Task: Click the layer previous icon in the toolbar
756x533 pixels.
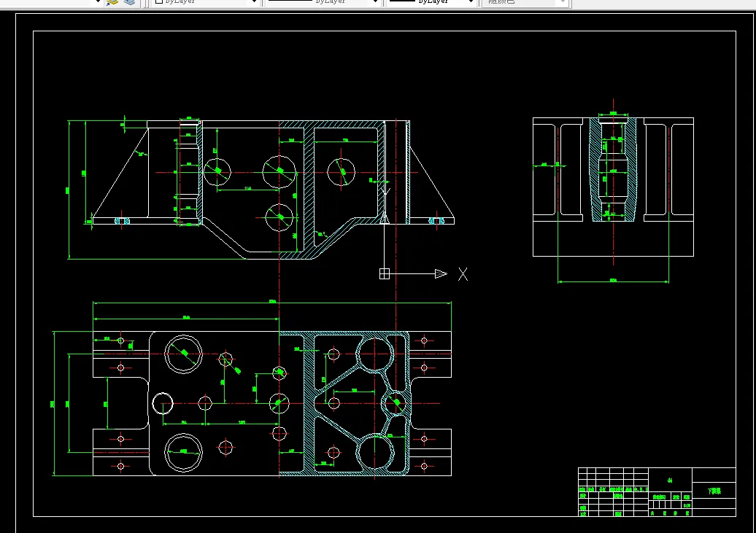Action: coord(112,2)
